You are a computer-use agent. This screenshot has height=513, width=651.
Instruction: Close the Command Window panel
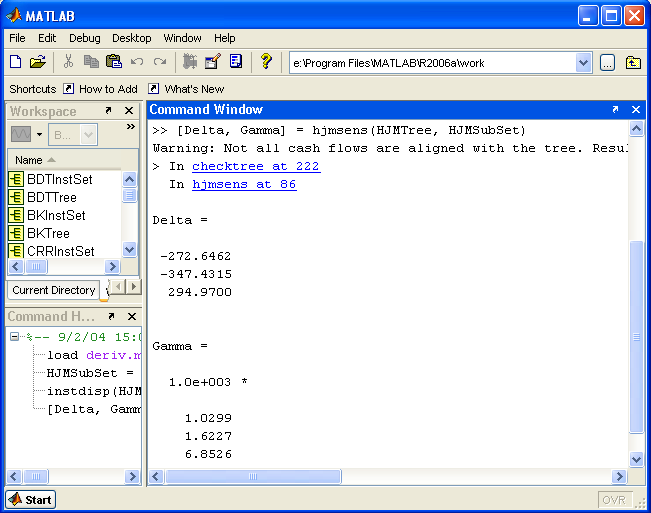(636, 110)
